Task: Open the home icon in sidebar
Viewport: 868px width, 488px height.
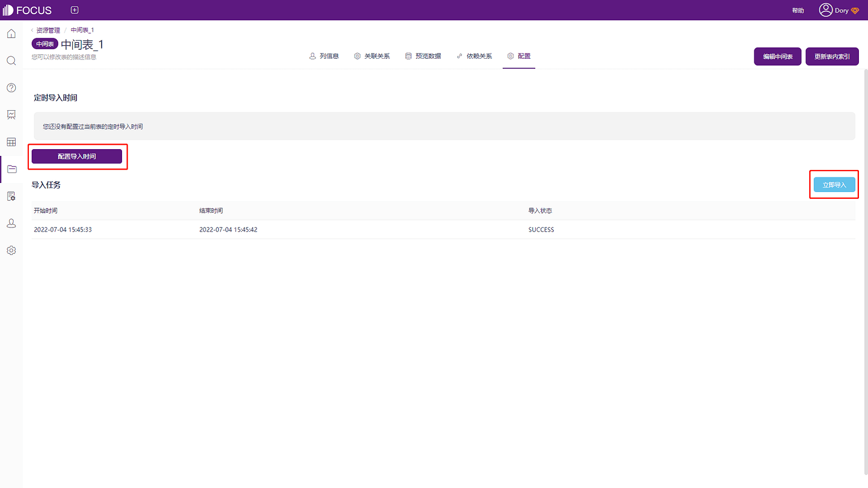Action: (11, 34)
